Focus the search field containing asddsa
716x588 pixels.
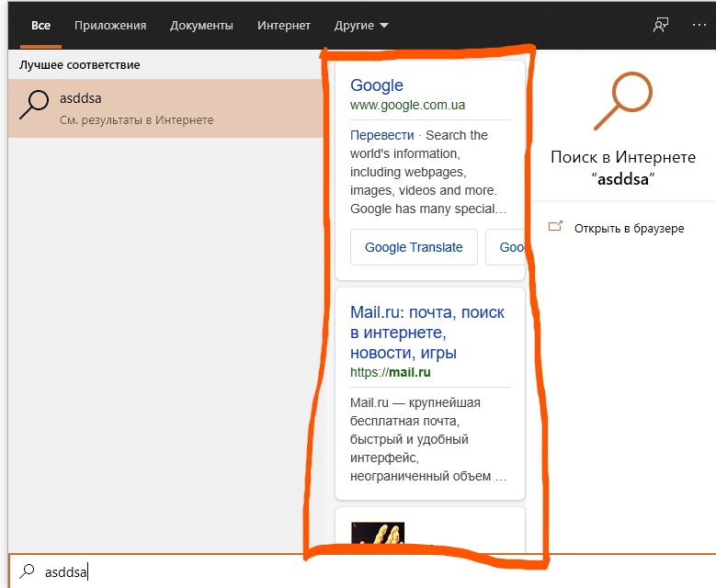click(x=276, y=571)
